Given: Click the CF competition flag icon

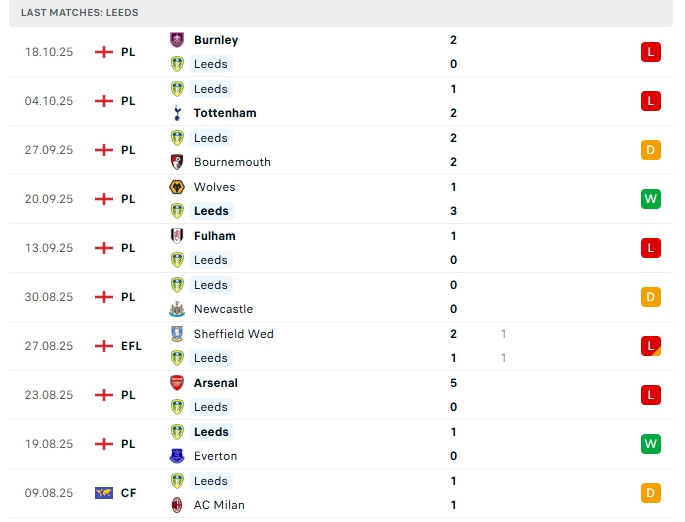Looking at the screenshot, I should click(x=103, y=493).
